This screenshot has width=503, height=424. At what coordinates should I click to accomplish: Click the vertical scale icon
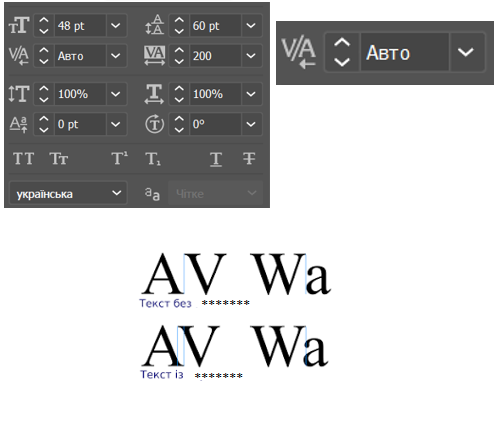pos(19,94)
